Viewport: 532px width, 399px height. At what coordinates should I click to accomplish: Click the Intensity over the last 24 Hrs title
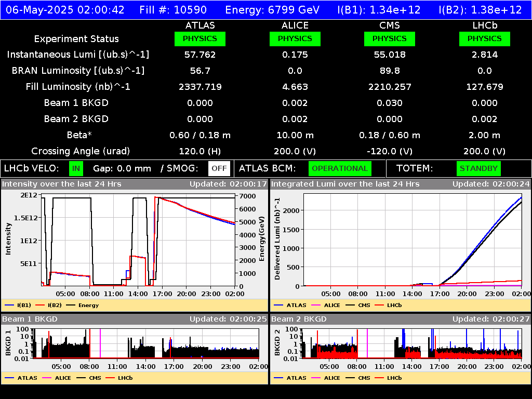pyautogui.click(x=61, y=184)
